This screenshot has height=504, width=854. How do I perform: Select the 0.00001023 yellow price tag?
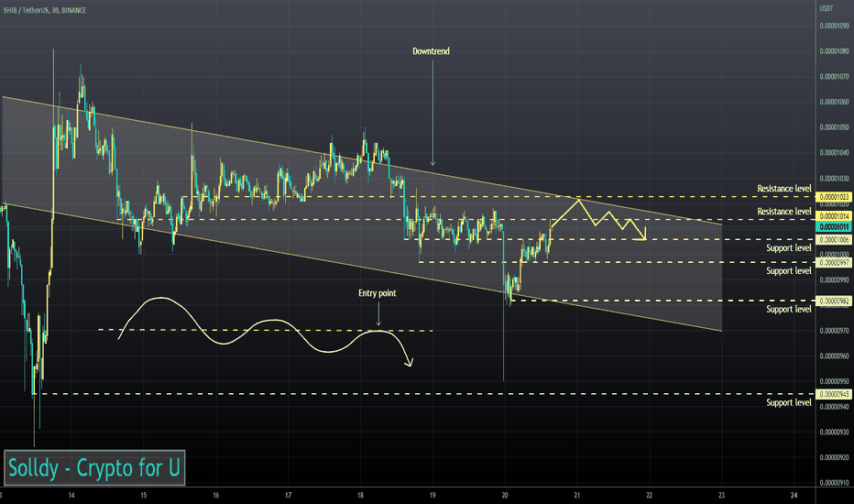click(x=834, y=197)
